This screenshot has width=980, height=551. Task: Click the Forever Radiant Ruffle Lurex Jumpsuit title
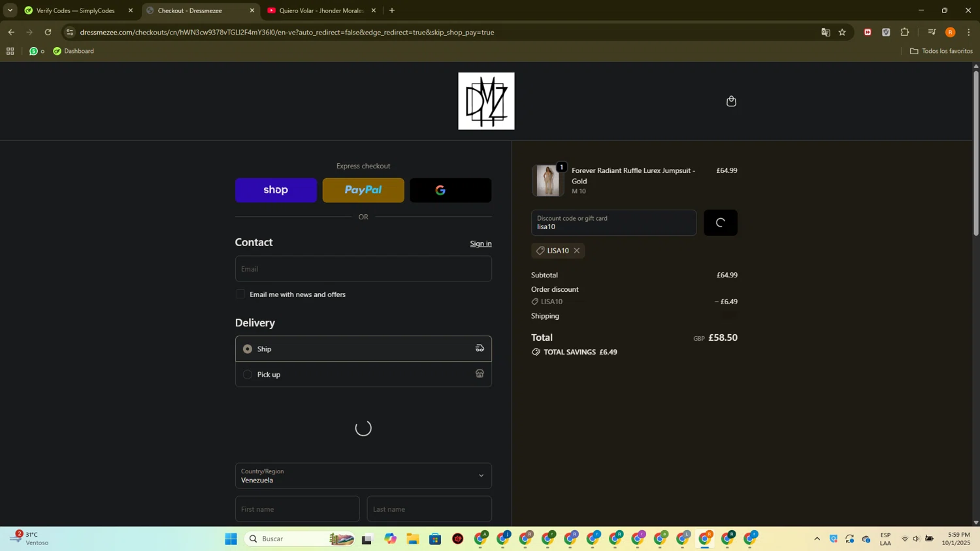[x=633, y=176]
